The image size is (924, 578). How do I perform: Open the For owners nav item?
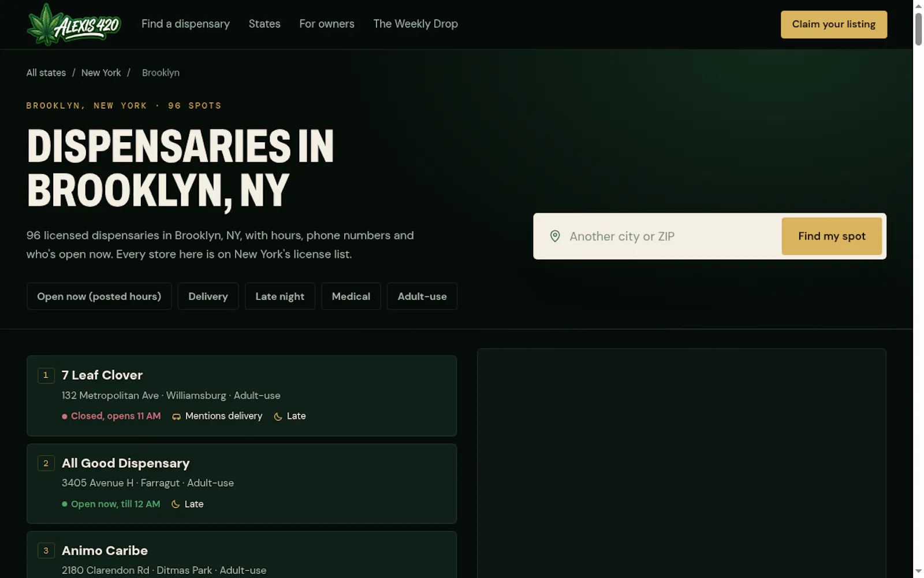pyautogui.click(x=327, y=24)
